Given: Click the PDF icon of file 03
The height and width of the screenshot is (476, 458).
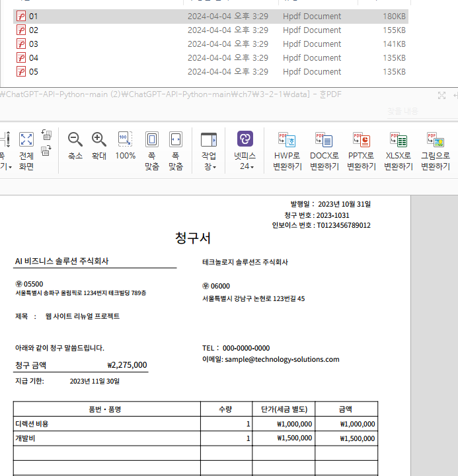Looking at the screenshot, I should click(x=21, y=44).
